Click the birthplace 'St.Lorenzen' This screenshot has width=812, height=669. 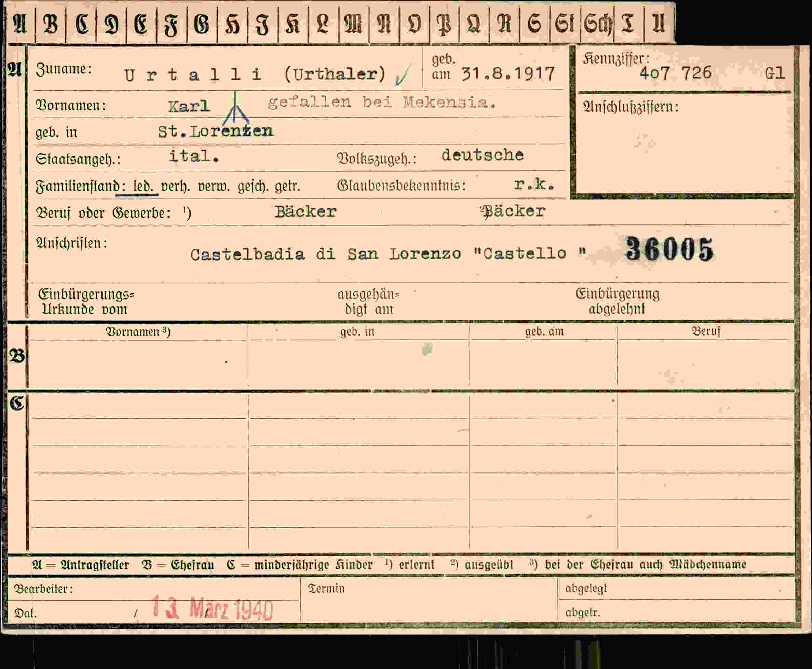coord(216,132)
